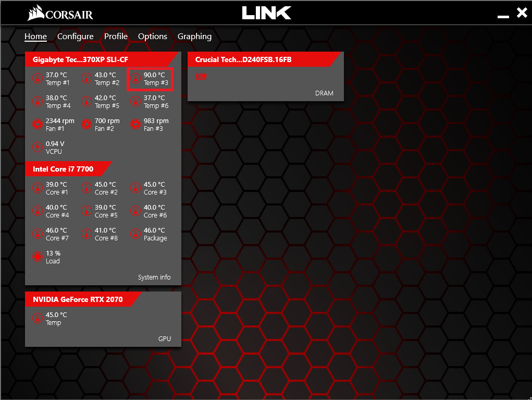Click the 45.0 °C GPU Temp reading
Screen dimensions: 532x400
[56, 315]
